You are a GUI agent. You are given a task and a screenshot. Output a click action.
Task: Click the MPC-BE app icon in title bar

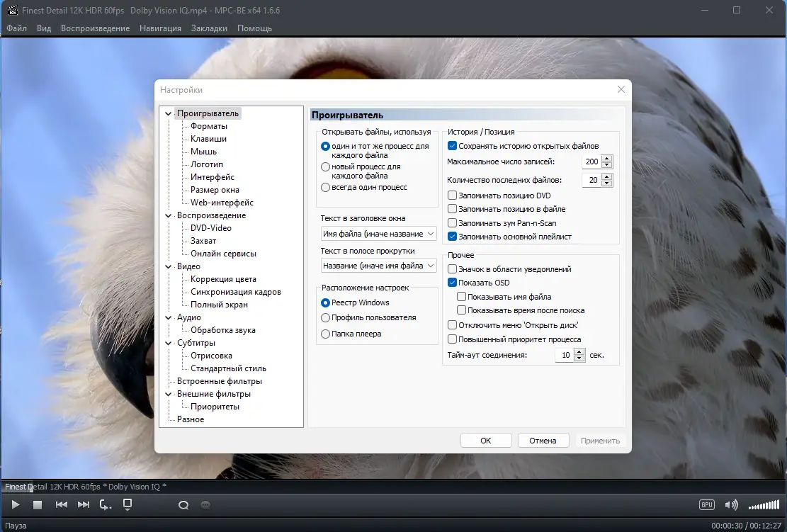click(13, 10)
